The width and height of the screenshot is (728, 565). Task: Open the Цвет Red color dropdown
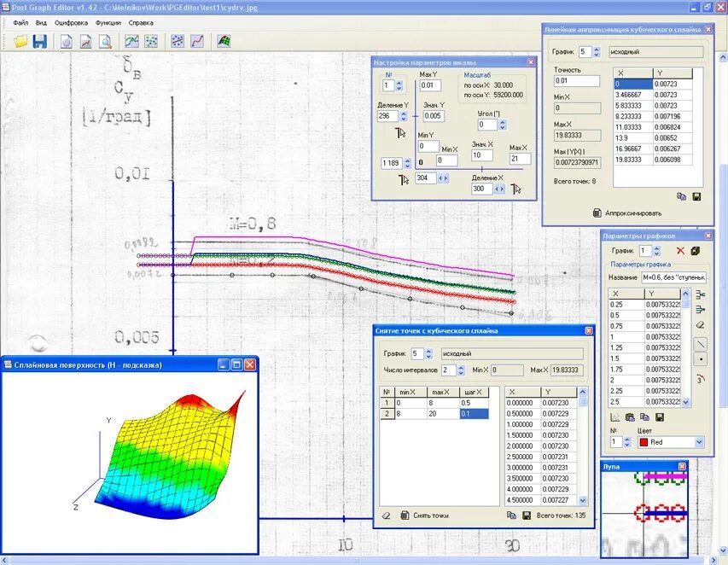[699, 442]
